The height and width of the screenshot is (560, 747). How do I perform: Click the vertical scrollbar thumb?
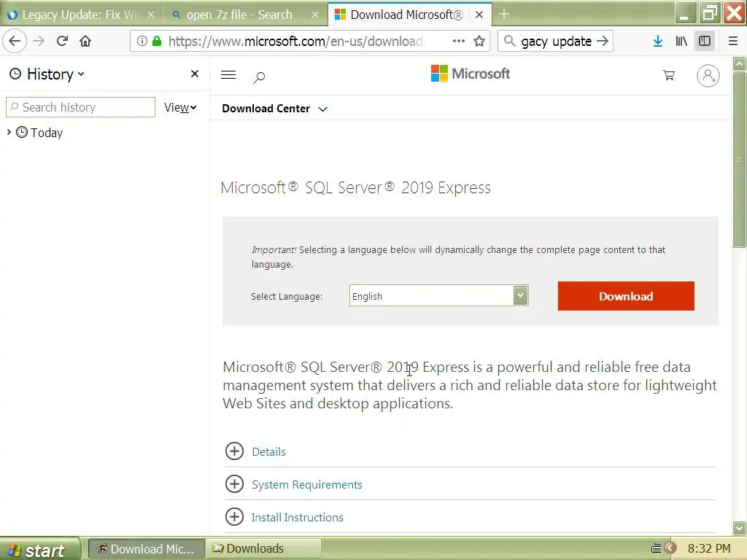click(740, 160)
